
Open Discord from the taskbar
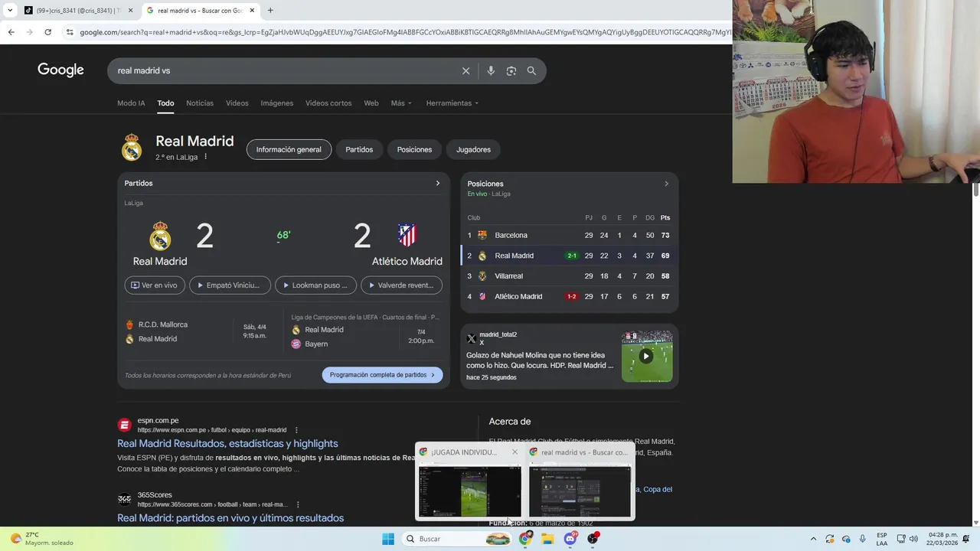pyautogui.click(x=570, y=539)
